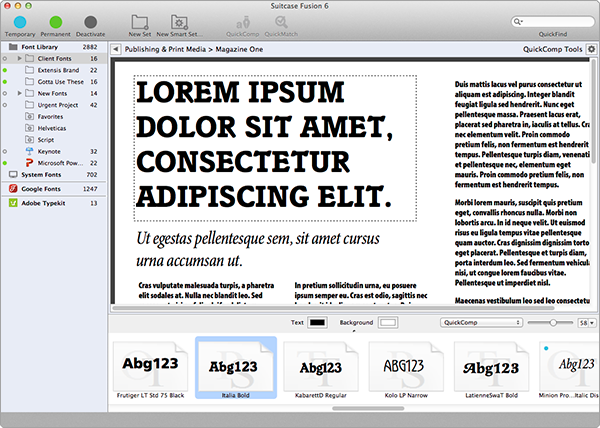The width and height of the screenshot is (600, 428).
Task: Expand the Client Fonts folder
Action: tap(19, 59)
